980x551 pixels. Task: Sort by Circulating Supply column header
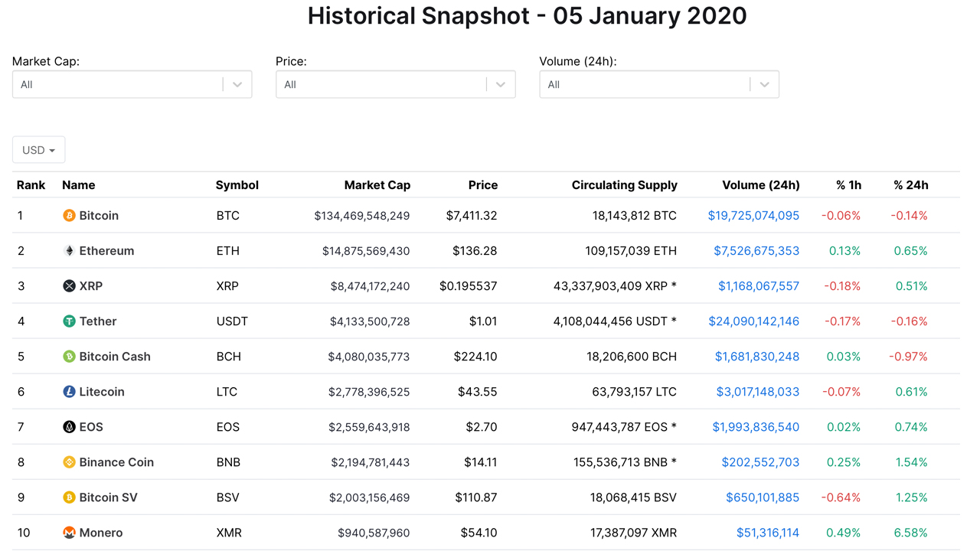tap(625, 185)
